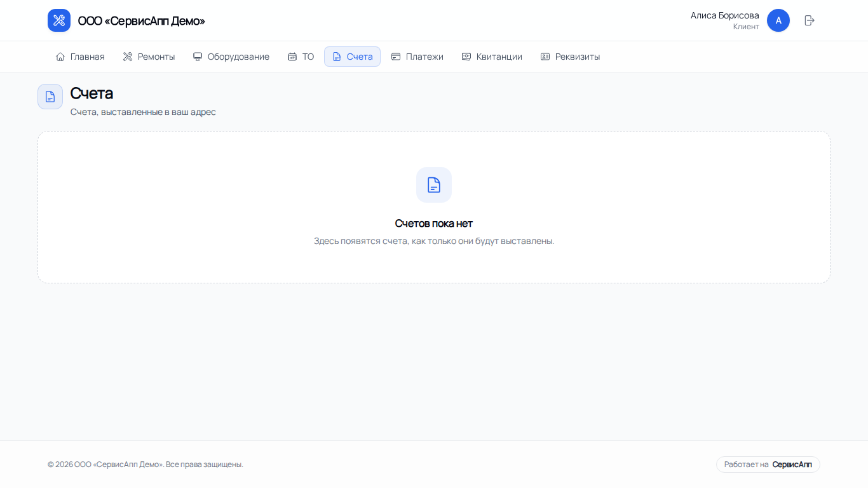Click subtitle Счета, выставленные в ваш адрес

pyautogui.click(x=143, y=112)
